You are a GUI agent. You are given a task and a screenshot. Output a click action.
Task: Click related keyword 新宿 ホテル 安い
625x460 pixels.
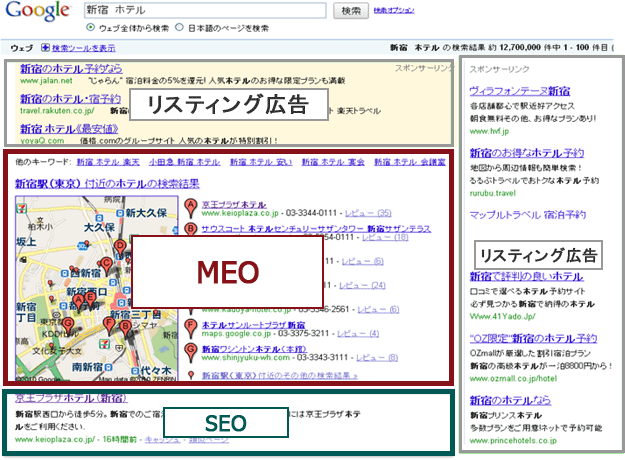point(261,162)
